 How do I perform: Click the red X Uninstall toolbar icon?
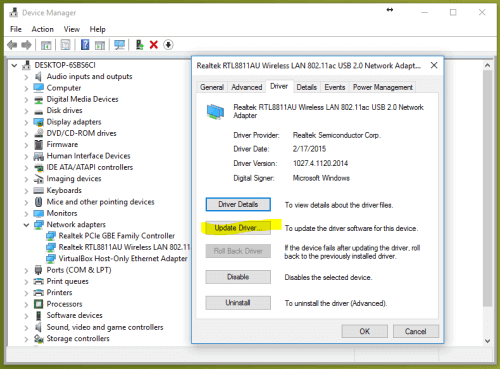pyautogui.click(x=154, y=45)
